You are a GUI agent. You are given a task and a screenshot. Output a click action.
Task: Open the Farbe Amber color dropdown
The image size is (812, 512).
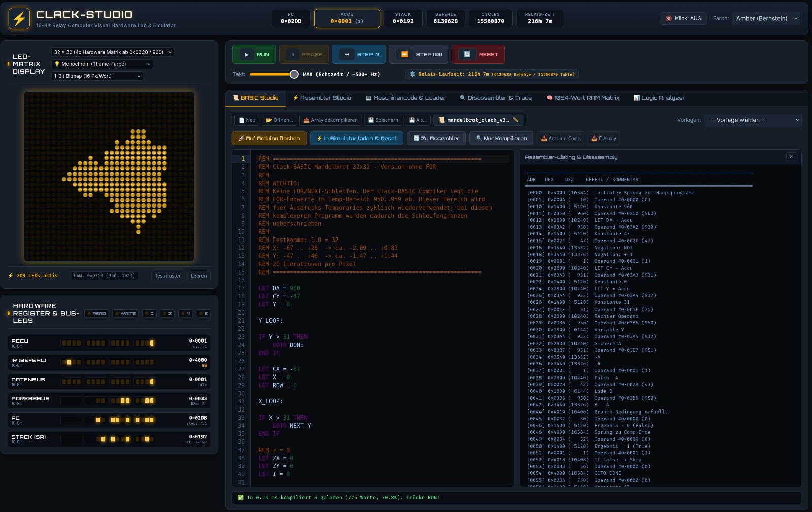pos(766,18)
